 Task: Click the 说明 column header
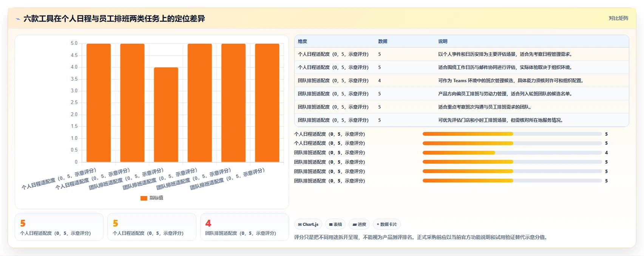pos(443,41)
